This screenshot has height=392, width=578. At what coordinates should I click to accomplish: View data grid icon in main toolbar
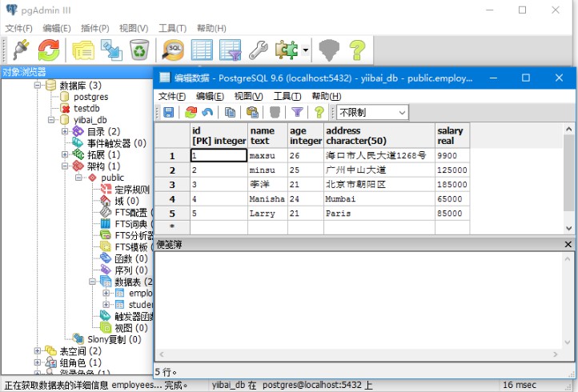pyautogui.click(x=202, y=50)
